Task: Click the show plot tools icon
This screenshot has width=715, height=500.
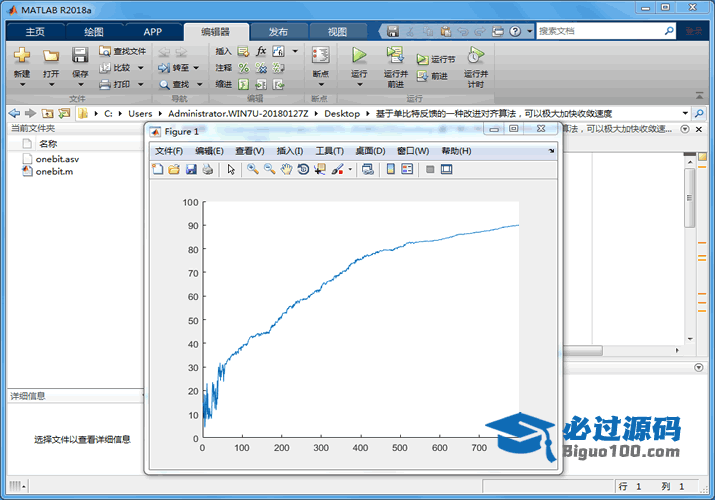Action: coord(446,170)
